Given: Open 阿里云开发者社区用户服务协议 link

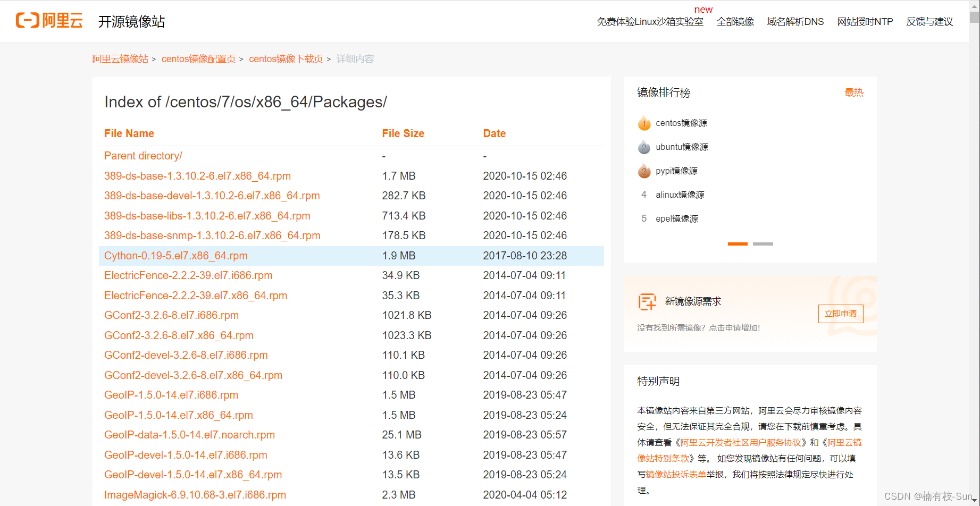Looking at the screenshot, I should [x=741, y=443].
